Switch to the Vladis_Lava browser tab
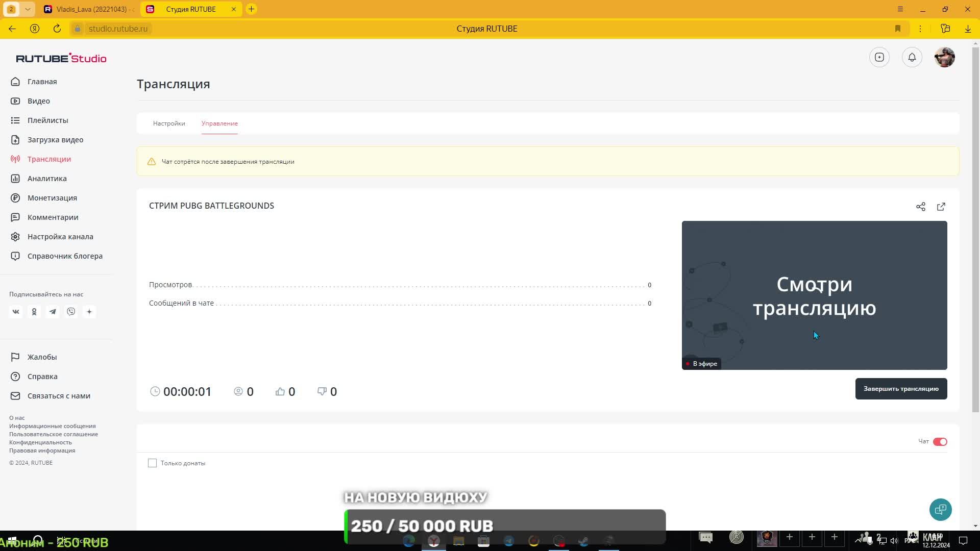This screenshot has height=551, width=980. click(x=89, y=9)
